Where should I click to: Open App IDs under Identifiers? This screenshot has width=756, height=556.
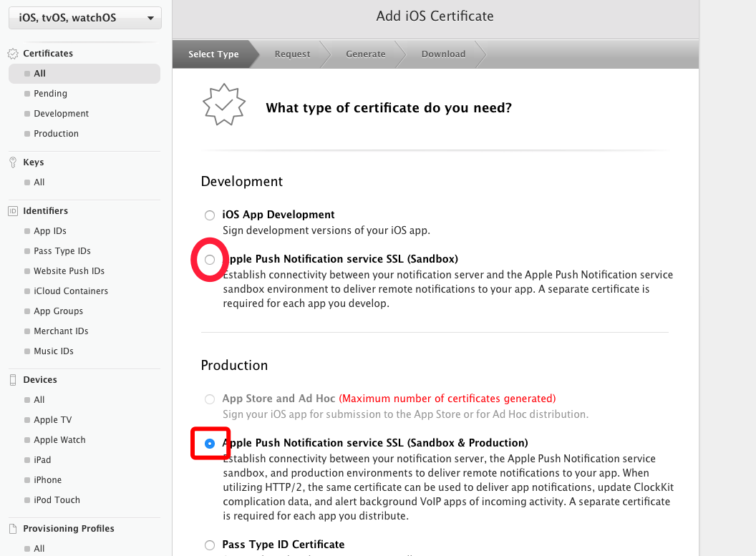point(50,231)
